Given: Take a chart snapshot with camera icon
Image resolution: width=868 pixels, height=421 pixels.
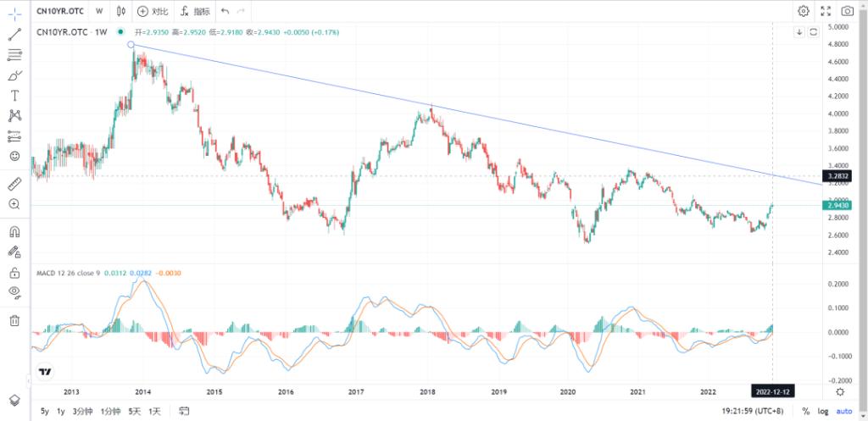Looking at the screenshot, I should [x=847, y=11].
